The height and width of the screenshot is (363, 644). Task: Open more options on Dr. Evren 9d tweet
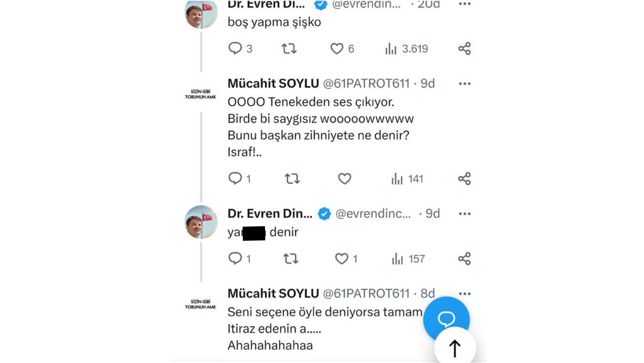(x=465, y=214)
